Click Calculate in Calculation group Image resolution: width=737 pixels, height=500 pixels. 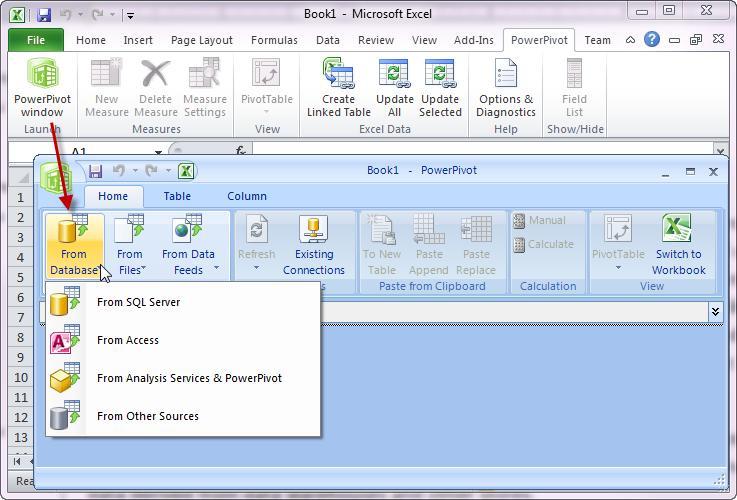(543, 244)
